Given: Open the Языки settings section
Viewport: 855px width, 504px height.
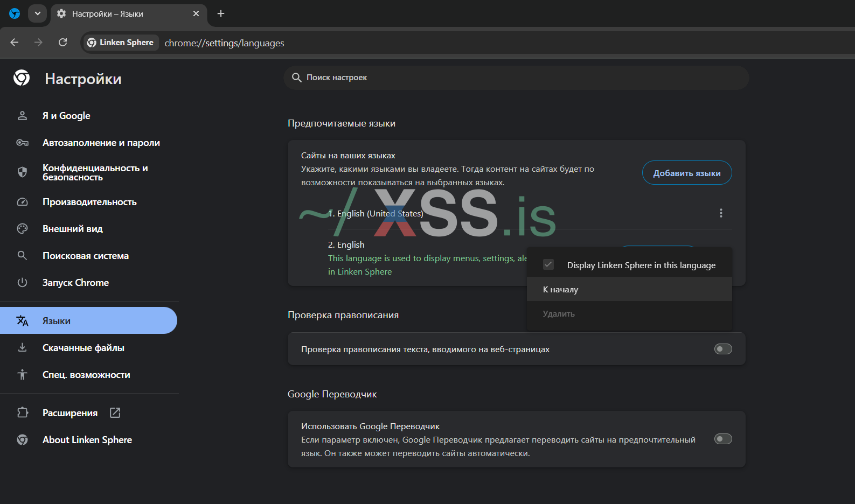Looking at the screenshot, I should click(x=57, y=321).
